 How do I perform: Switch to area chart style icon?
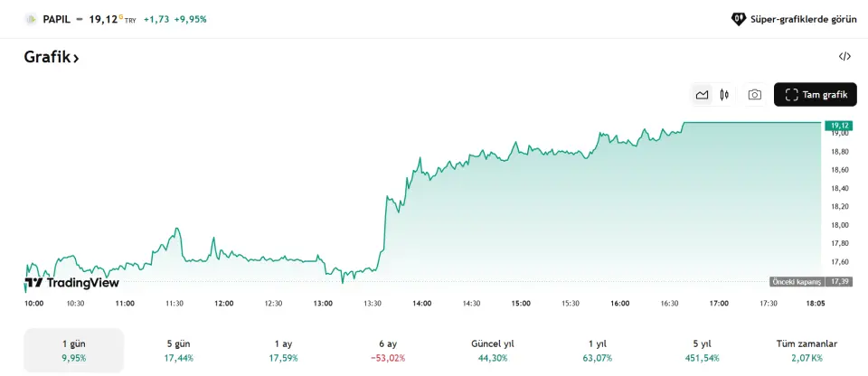(702, 95)
